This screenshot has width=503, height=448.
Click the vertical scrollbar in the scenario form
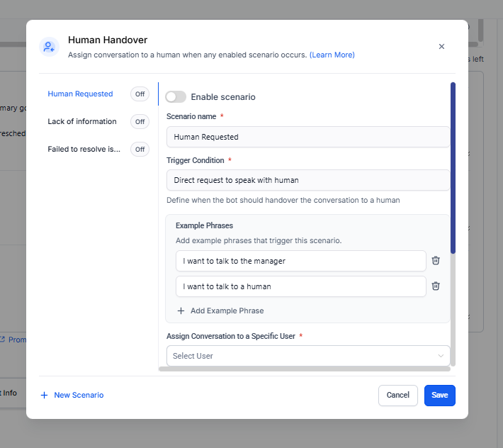[x=453, y=169]
